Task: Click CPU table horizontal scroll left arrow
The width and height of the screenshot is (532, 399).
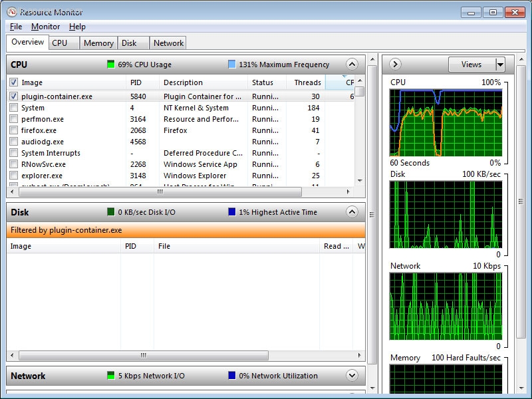Action: [x=12, y=192]
